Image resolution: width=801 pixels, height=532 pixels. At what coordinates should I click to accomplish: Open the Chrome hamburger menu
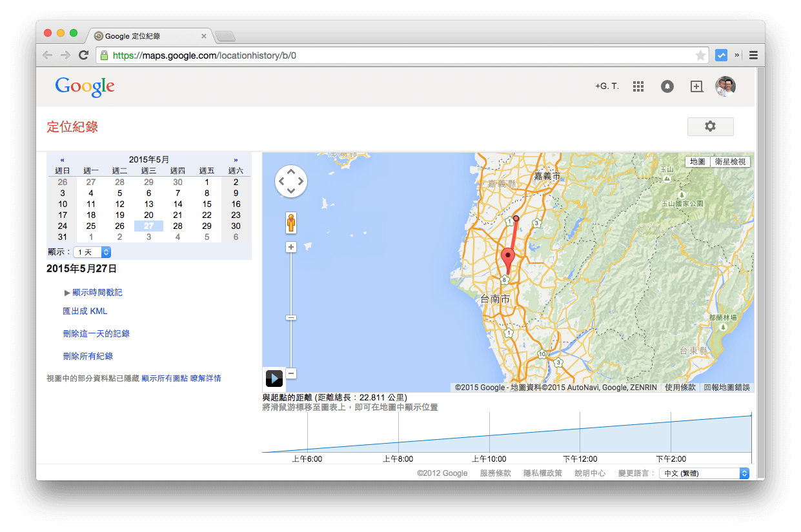(753, 55)
